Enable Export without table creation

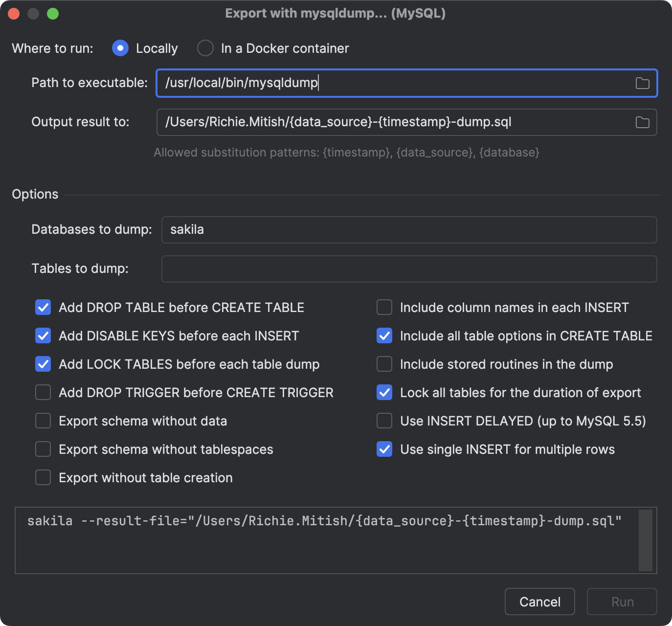pos(43,477)
